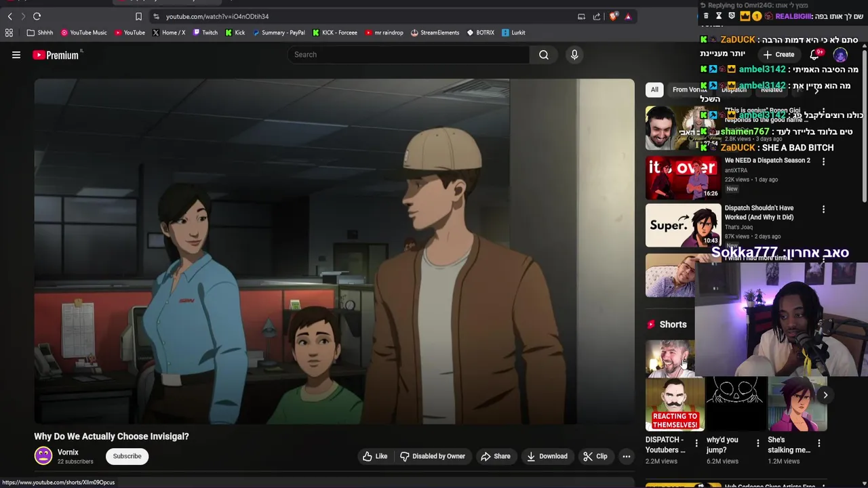
Task: Open the YouTube bookmark
Action: [129, 33]
